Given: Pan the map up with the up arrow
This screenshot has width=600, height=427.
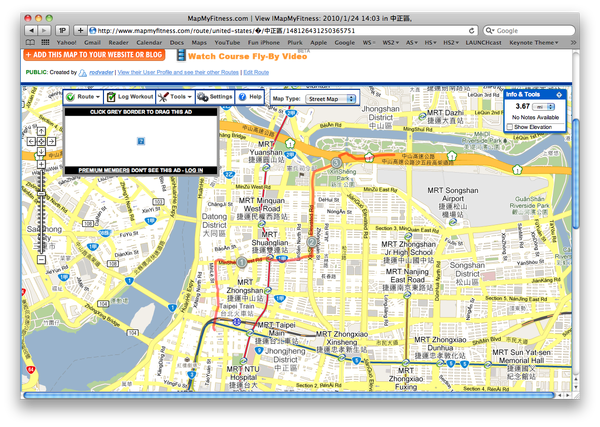Looking at the screenshot, I should [41, 132].
